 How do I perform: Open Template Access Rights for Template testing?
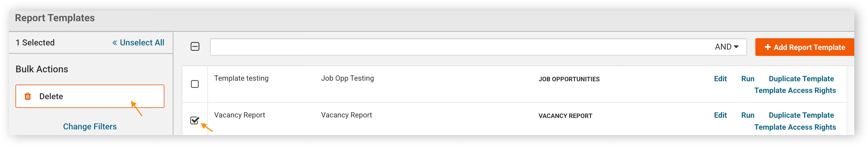[795, 91]
